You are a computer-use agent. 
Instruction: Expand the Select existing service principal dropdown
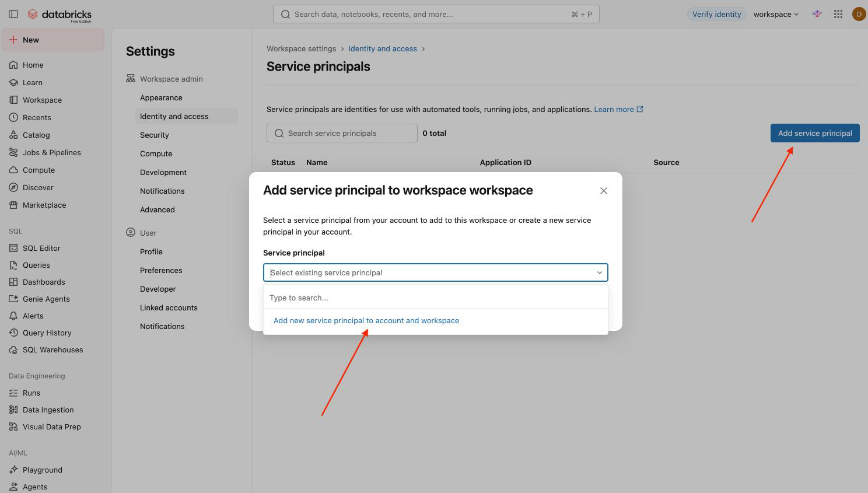pos(436,272)
